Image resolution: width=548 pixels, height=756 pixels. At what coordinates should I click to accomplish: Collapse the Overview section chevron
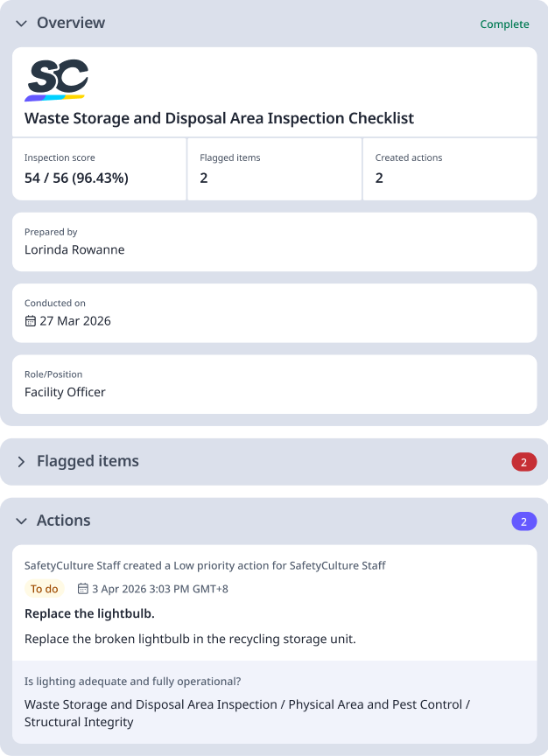click(x=22, y=24)
